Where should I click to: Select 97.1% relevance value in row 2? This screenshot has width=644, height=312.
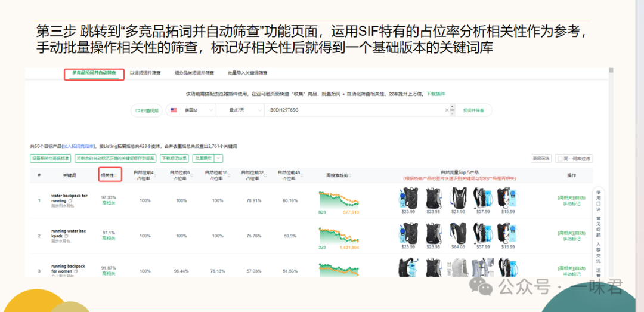(109, 233)
